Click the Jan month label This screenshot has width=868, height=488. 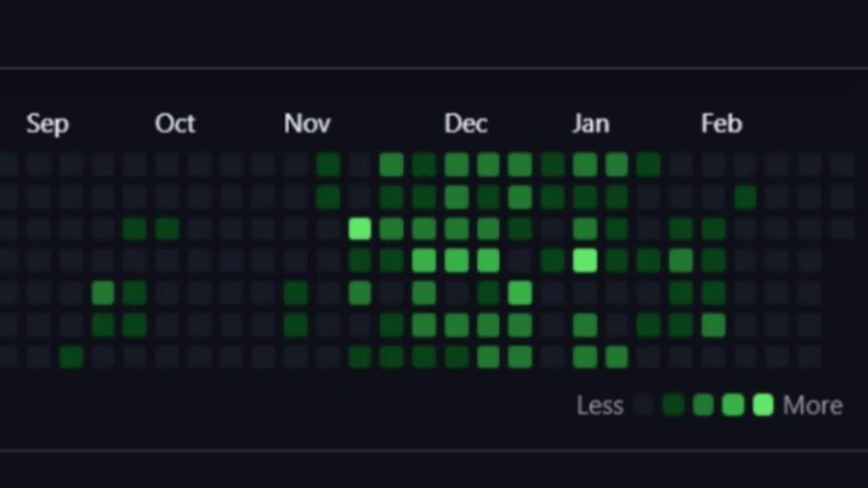pos(591,124)
